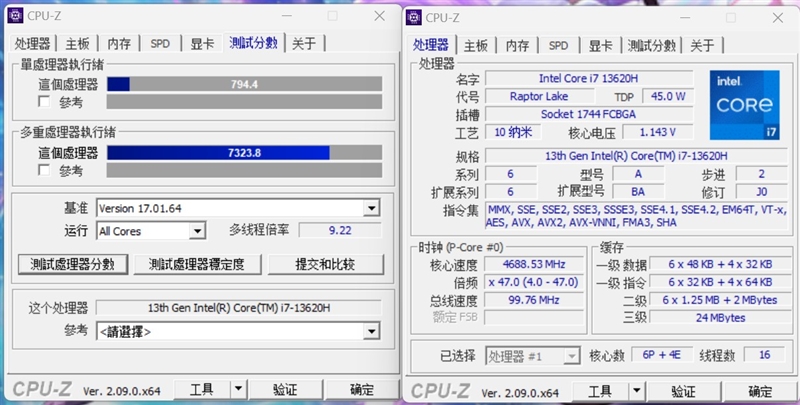Click 核心电压 value 1.143 V
The width and height of the screenshot is (800, 405).
coord(658,132)
